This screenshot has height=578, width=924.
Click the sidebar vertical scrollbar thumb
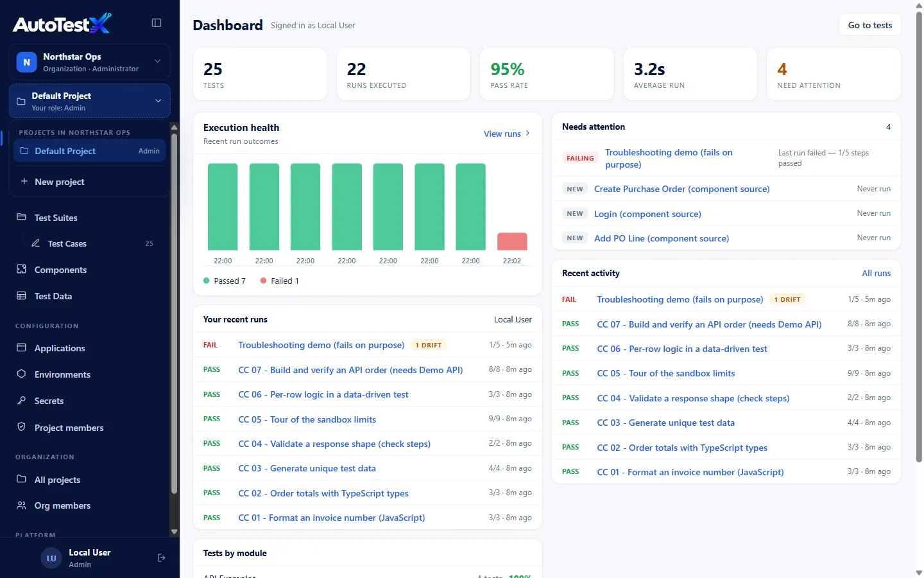(174, 313)
